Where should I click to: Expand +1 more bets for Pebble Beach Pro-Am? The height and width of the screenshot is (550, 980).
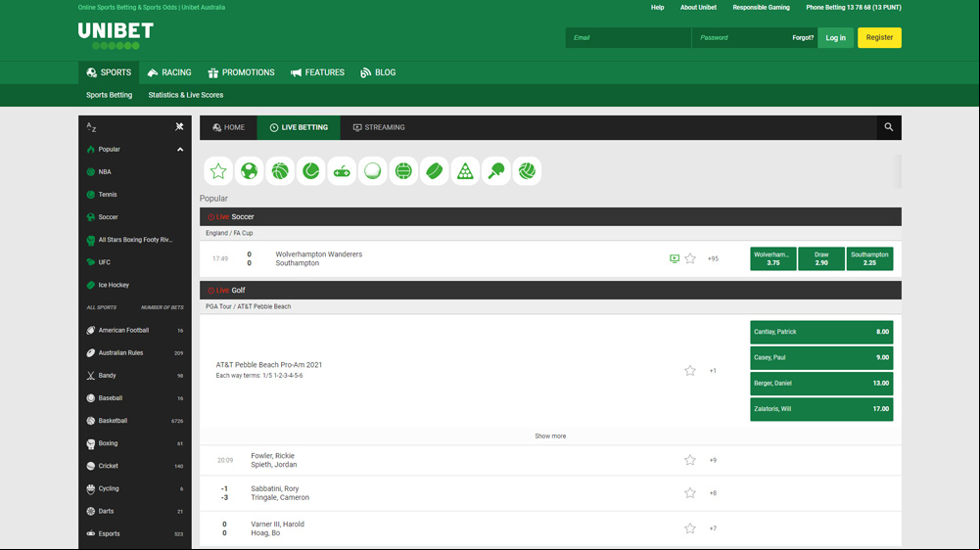[x=713, y=371]
